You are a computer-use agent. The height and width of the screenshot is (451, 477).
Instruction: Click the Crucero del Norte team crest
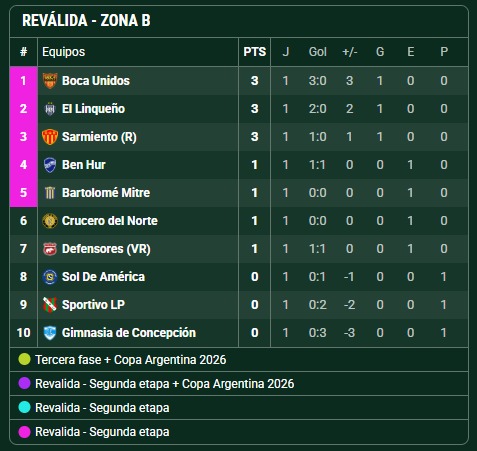pyautogui.click(x=50, y=221)
